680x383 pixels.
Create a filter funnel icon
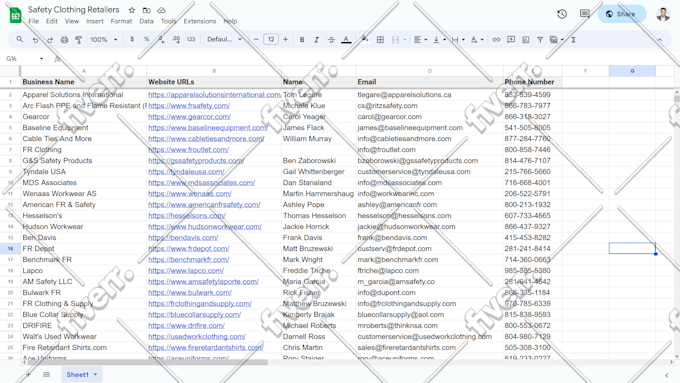(540, 40)
